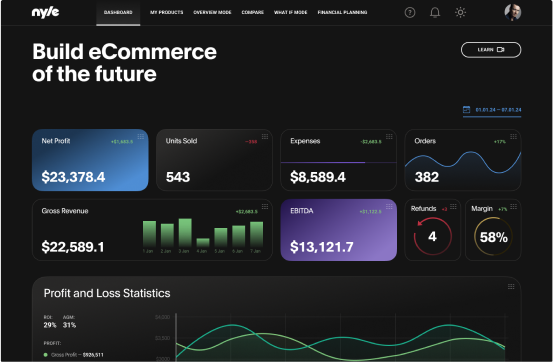Image resolution: width=553 pixels, height=362 pixels.
Task: Click the ROI 29% value
Action: (x=50, y=325)
